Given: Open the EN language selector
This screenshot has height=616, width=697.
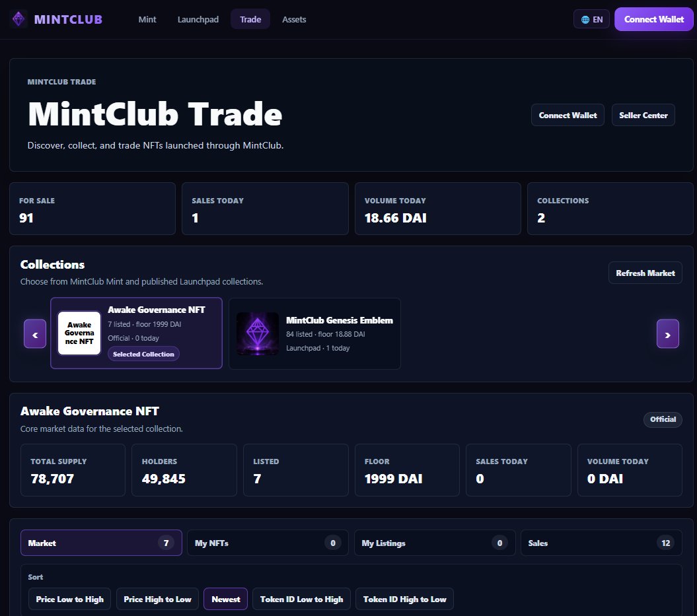Looking at the screenshot, I should (592, 20).
